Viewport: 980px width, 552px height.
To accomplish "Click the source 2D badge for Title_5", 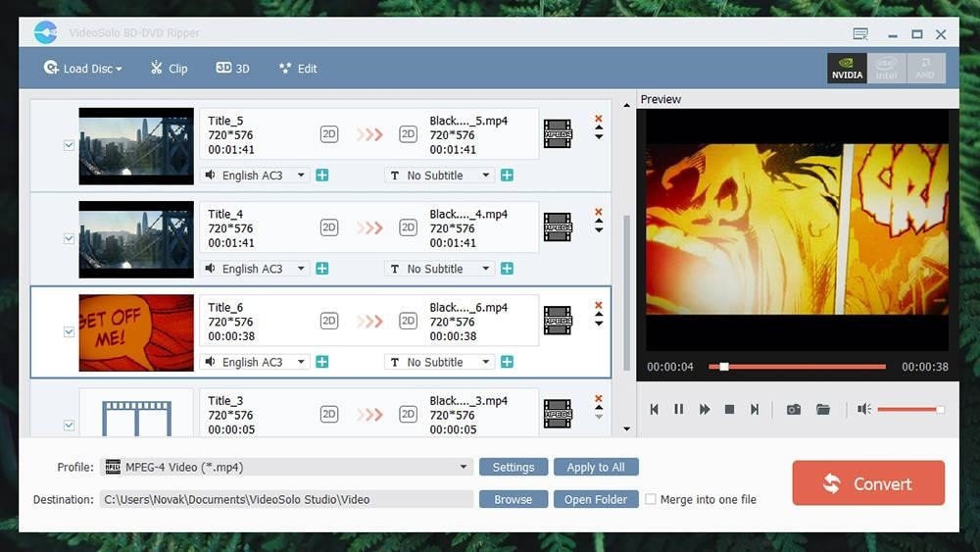I will 328,134.
